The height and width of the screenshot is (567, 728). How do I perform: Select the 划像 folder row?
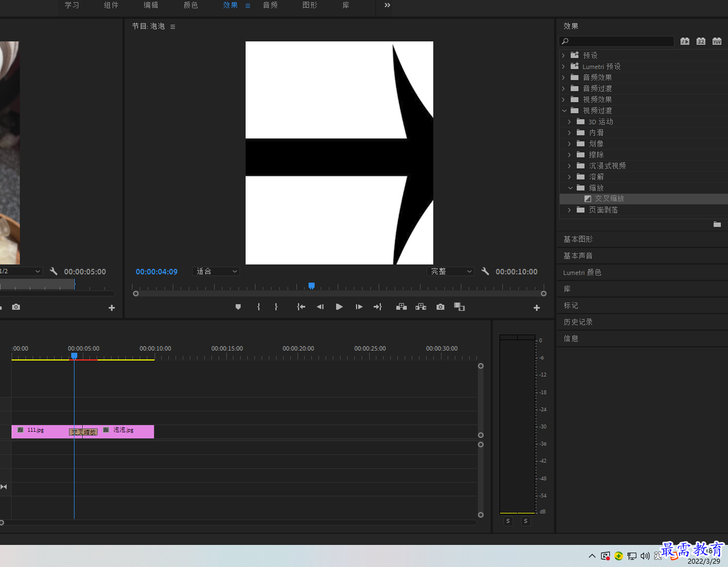click(x=643, y=144)
